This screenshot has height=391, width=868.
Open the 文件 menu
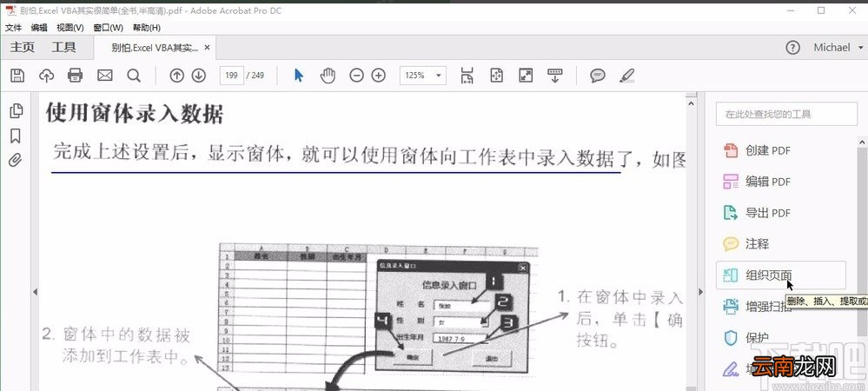13,28
